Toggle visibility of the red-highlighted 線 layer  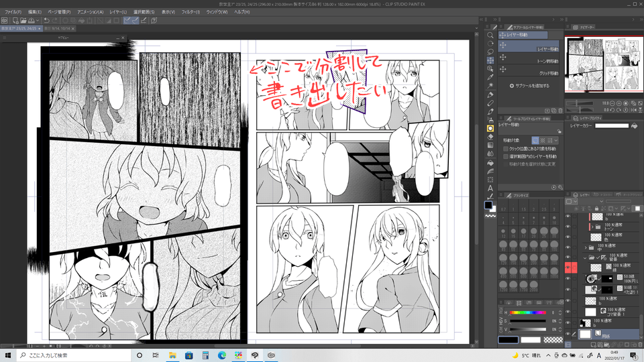coord(568,267)
